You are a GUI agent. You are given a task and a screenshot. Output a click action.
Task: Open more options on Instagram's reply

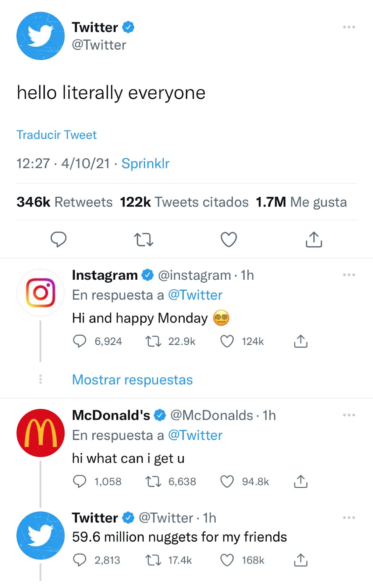[349, 275]
